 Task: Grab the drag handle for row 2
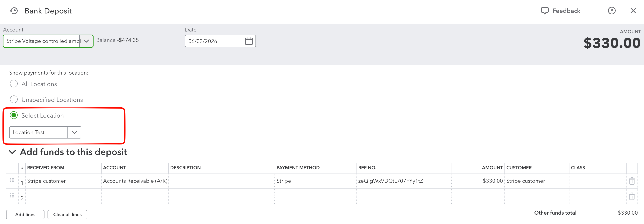click(x=12, y=195)
